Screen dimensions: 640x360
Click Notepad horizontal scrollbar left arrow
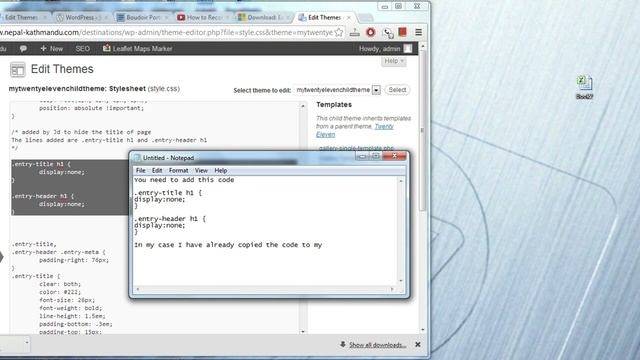point(138,289)
